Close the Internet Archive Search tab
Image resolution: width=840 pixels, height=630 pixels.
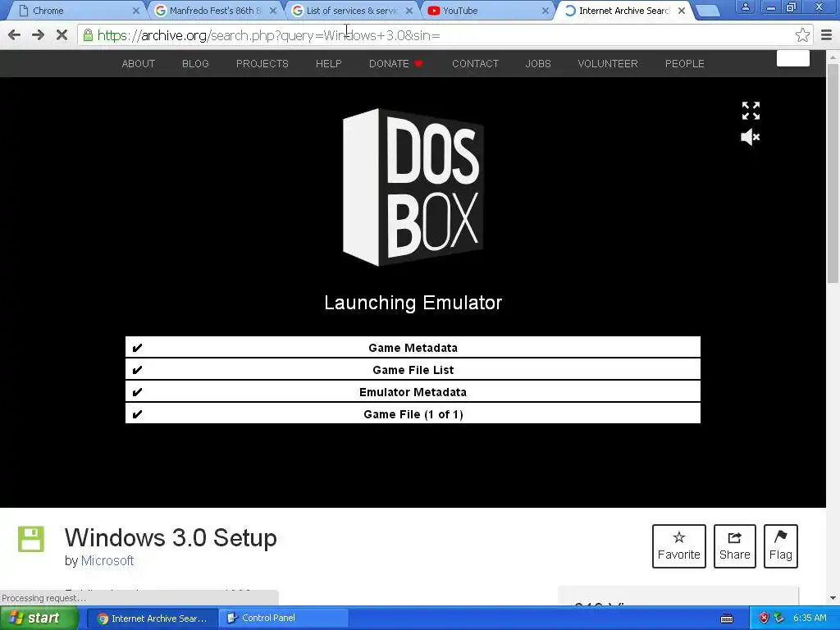pos(682,11)
